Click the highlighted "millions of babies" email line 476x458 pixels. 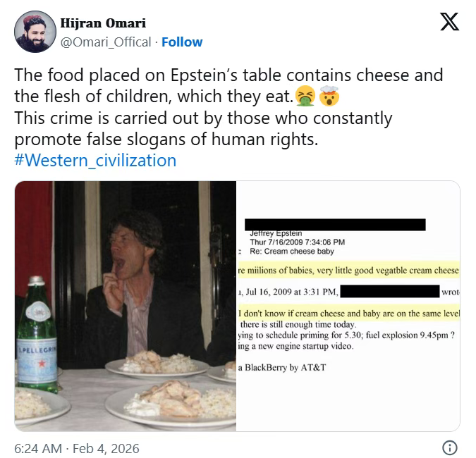coord(348,270)
